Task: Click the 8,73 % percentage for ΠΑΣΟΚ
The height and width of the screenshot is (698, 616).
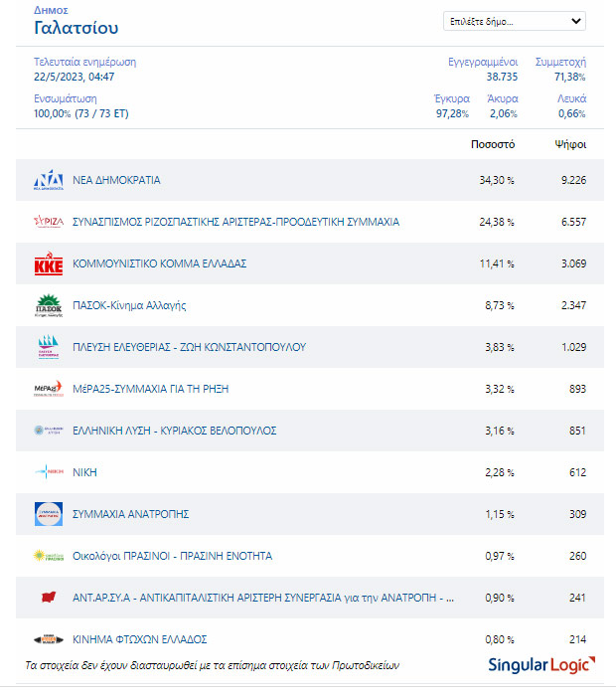Action: pos(500,305)
